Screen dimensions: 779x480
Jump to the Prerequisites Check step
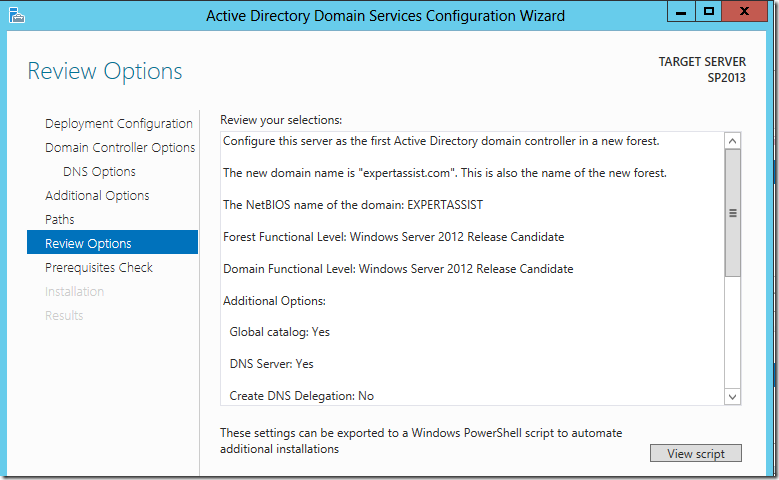[99, 268]
